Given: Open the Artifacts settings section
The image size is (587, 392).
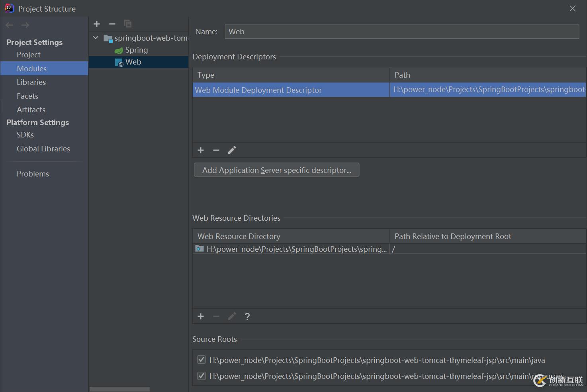Looking at the screenshot, I should click(x=31, y=110).
